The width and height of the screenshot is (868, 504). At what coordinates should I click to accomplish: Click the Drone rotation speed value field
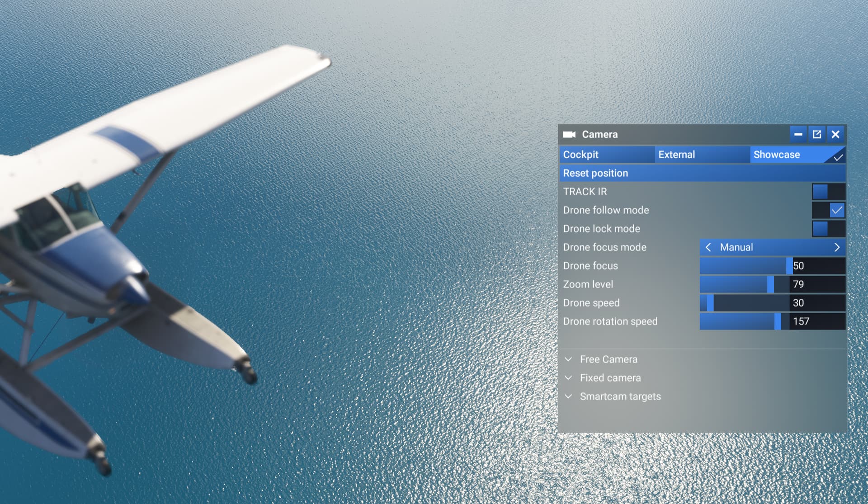(x=817, y=321)
